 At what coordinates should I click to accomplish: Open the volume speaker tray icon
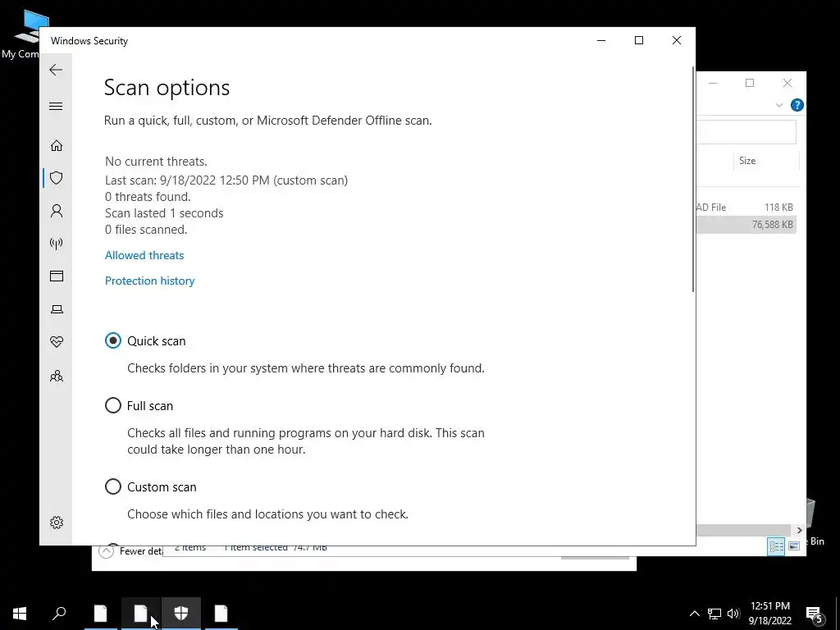[733, 614]
